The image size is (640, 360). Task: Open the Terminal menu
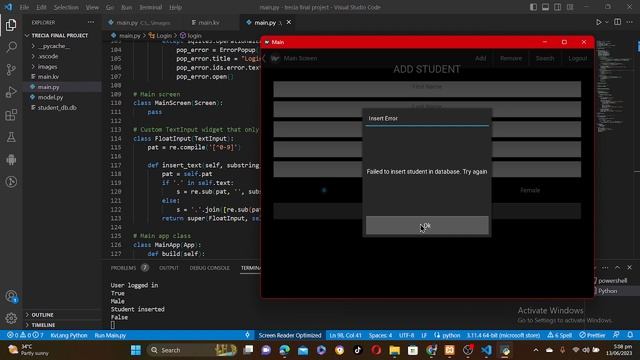coord(151,7)
